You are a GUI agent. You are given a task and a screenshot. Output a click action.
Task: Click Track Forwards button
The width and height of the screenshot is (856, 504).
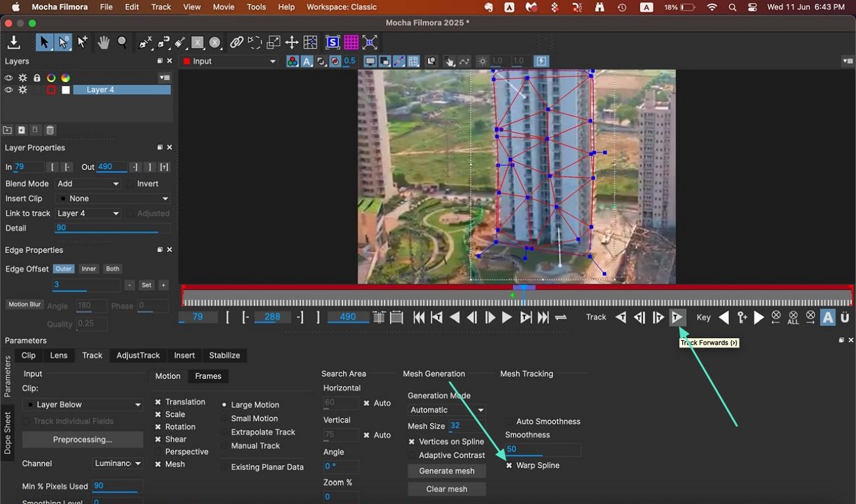pos(676,318)
